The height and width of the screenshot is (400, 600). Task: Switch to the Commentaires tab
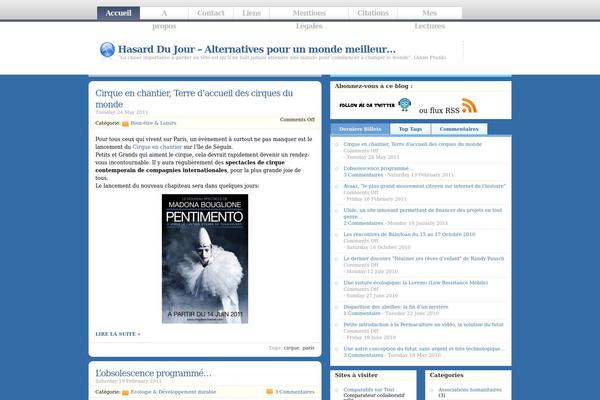point(459,129)
